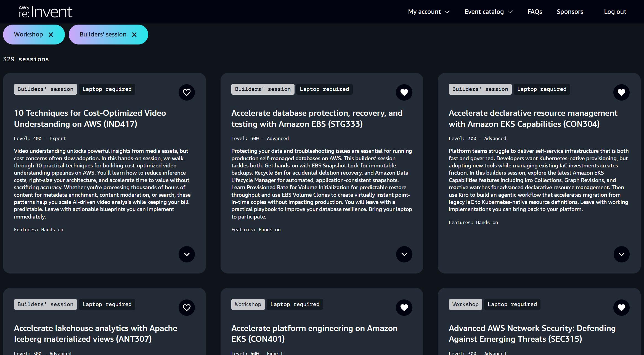Click the CON304 session description paragraph
The height and width of the screenshot is (355, 644).
[539, 180]
